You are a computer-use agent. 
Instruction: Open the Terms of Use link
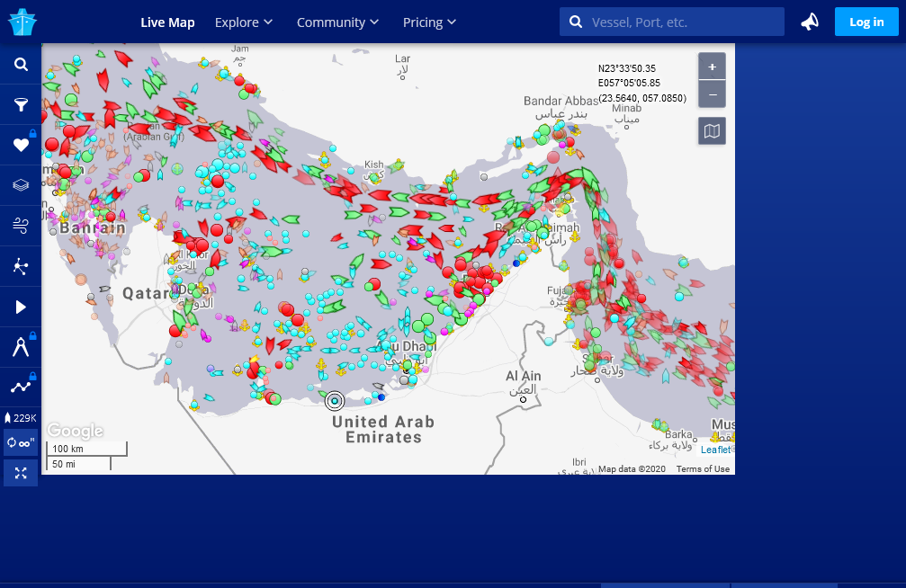pos(703,469)
